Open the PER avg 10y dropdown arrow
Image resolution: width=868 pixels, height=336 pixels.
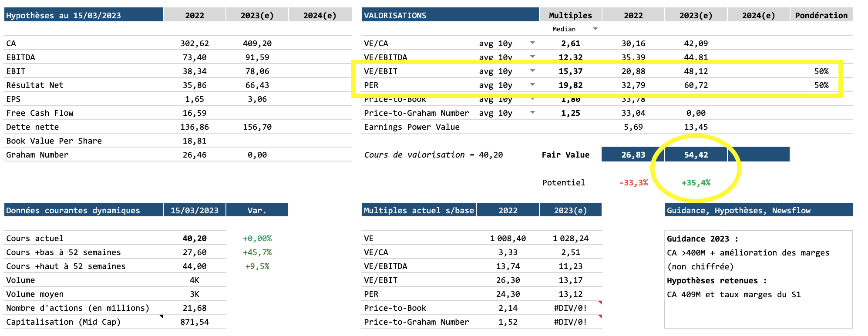532,84
